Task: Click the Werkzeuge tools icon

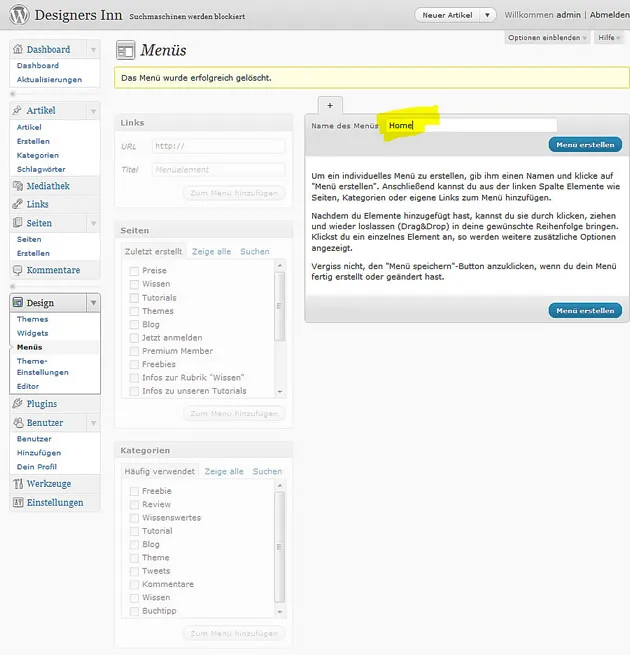Action: tap(18, 484)
